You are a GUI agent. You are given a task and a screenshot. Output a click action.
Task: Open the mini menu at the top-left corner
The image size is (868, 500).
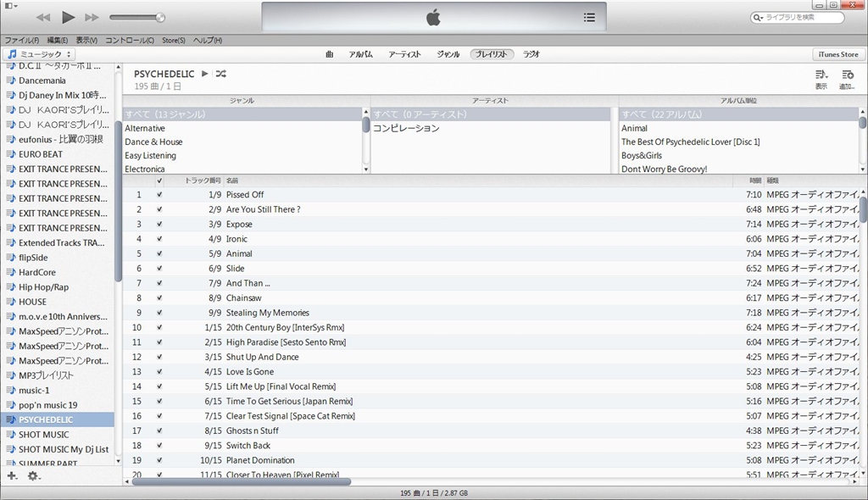pyautogui.click(x=11, y=6)
